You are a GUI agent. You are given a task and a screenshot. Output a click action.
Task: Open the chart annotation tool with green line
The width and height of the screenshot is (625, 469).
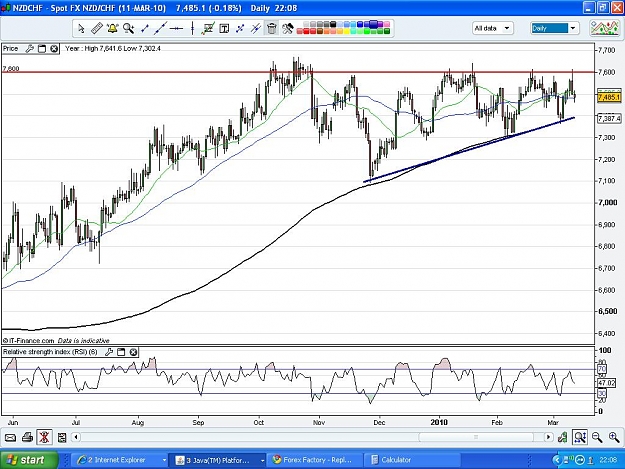[x=208, y=28]
